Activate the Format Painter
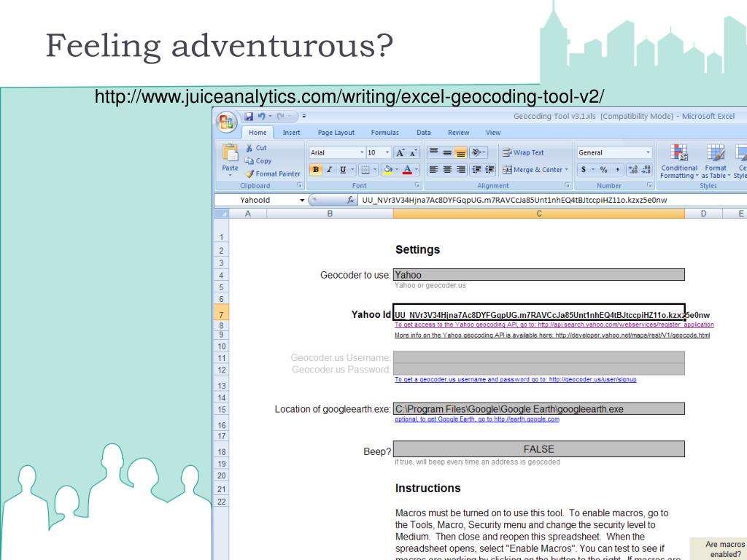The width and height of the screenshot is (747, 560). click(x=273, y=174)
